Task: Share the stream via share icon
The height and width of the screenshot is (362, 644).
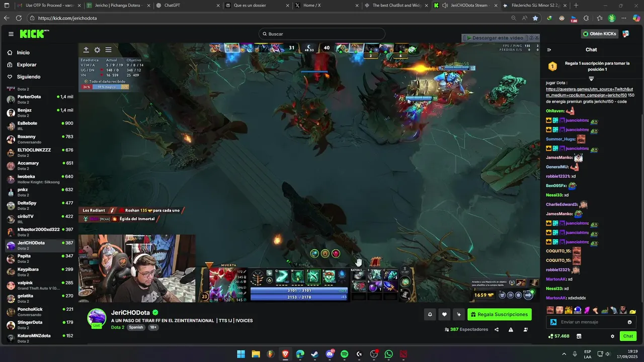Action: pos(497,330)
